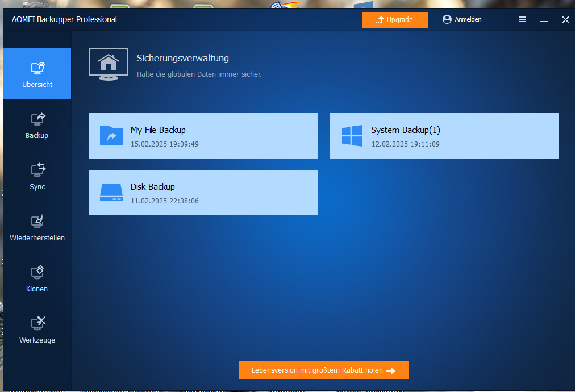
Task: Open the Klonen section
Action: (x=37, y=279)
